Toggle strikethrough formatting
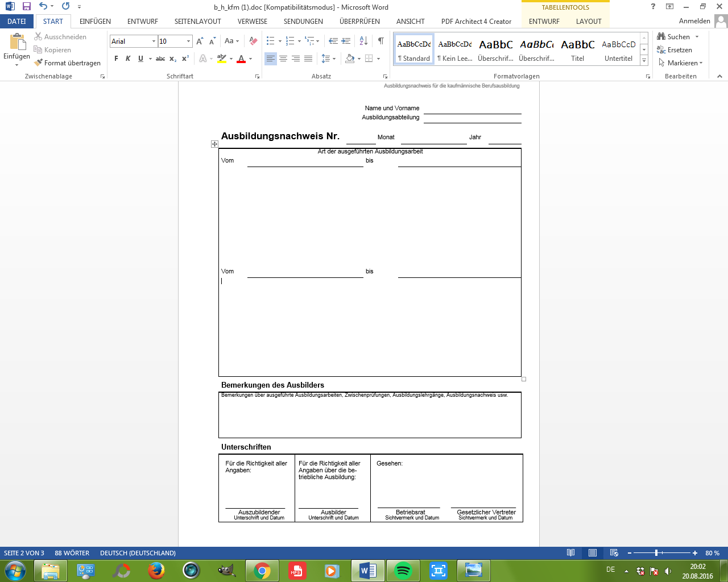 tap(160, 59)
